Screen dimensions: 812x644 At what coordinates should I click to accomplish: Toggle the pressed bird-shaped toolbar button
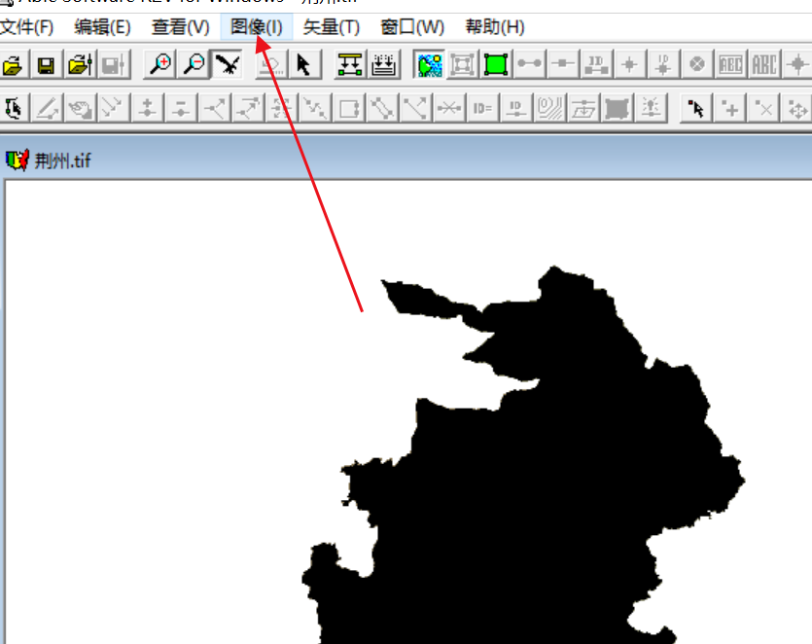[x=228, y=65]
